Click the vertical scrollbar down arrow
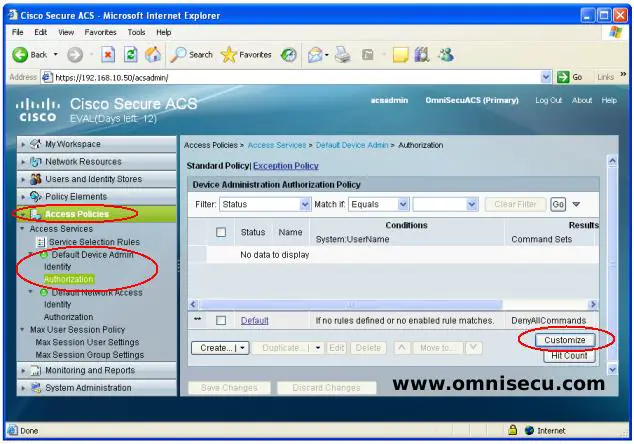Viewport: 634px width, 444px height. point(612,369)
